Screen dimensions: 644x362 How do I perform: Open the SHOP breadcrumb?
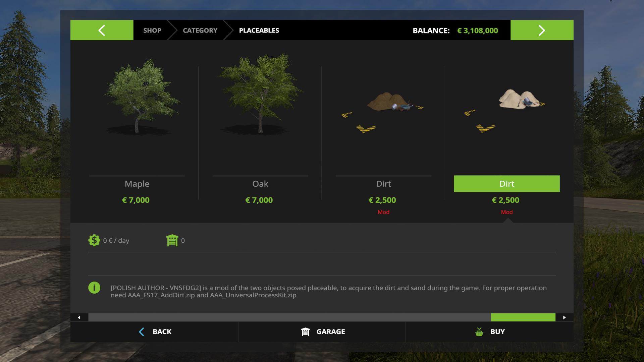tap(152, 30)
